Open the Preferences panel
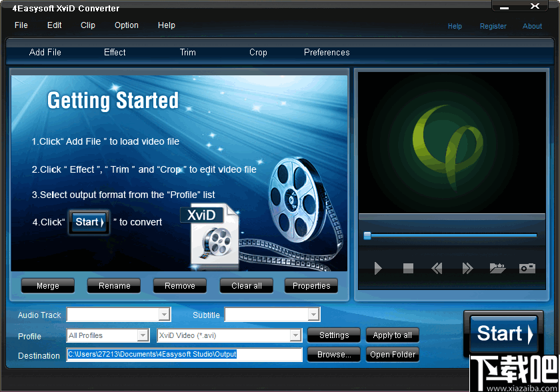This screenshot has height=392, width=560. click(327, 52)
